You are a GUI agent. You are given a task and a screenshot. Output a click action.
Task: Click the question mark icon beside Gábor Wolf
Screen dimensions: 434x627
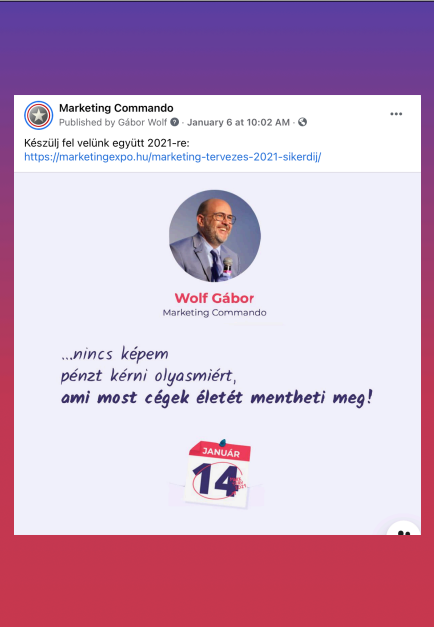174,122
